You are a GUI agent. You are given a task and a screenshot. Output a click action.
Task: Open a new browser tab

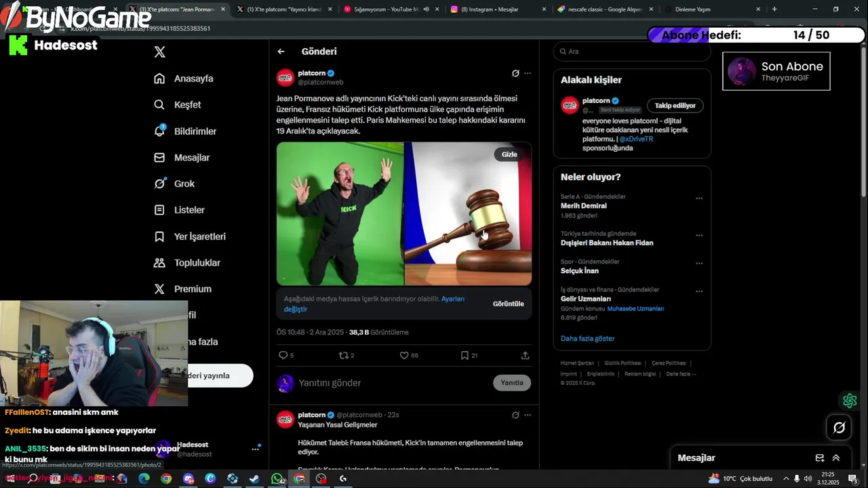click(774, 9)
